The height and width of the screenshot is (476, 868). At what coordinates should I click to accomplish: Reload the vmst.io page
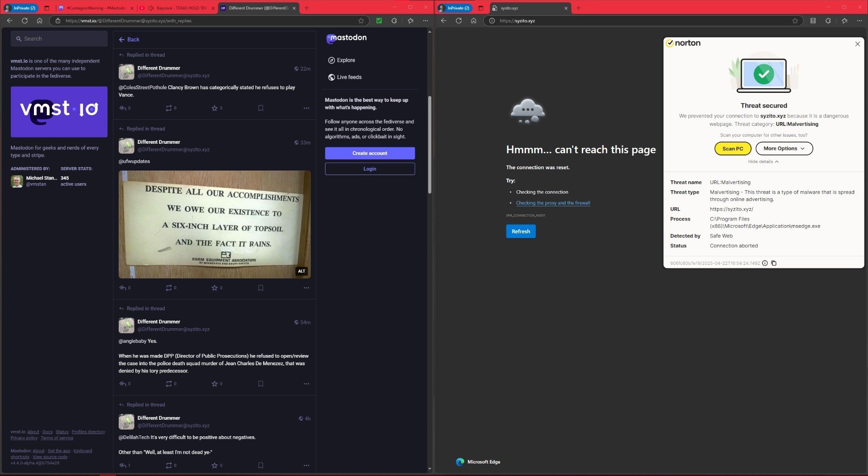[x=25, y=21]
